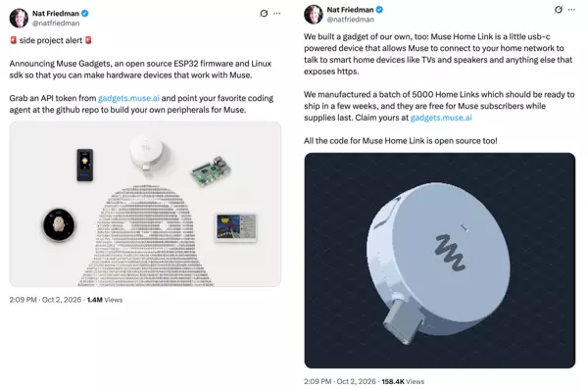Click the 1.4M Views count
Screen dimensions: 588x390
(105, 300)
